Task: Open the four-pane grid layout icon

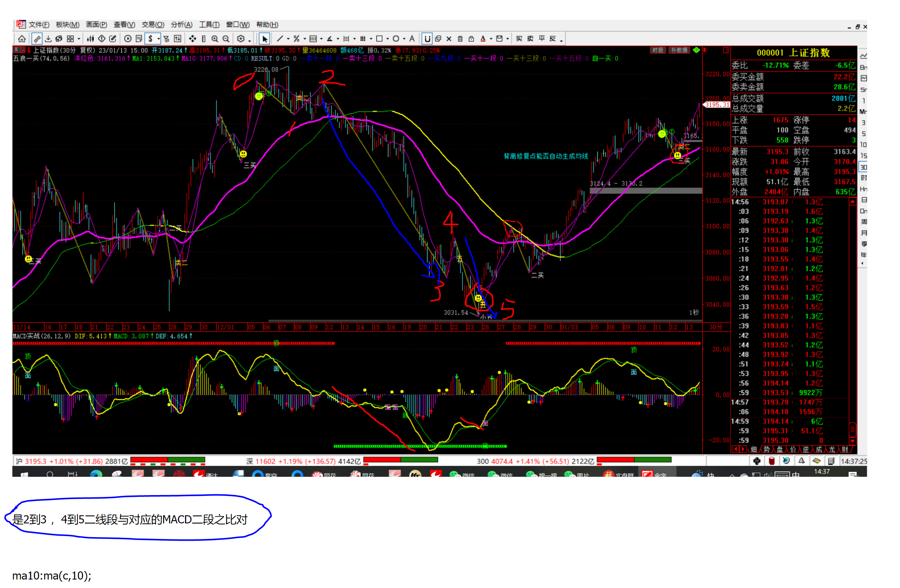Action: 70,38
